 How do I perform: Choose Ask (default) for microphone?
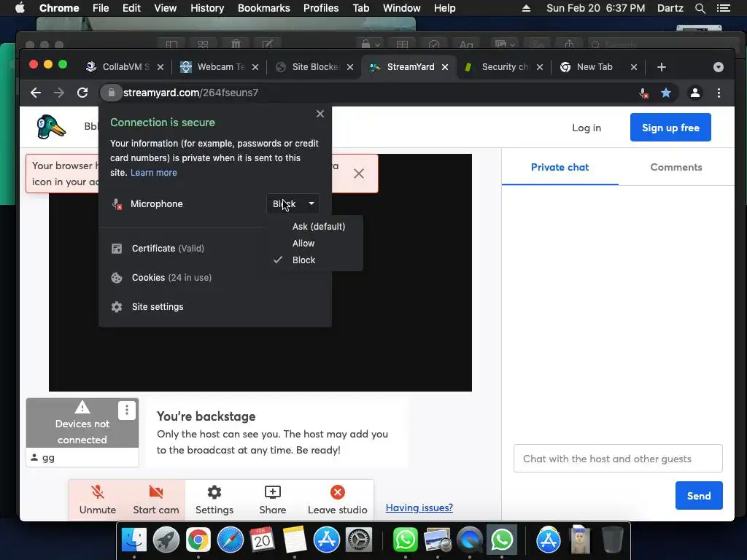pos(318,227)
